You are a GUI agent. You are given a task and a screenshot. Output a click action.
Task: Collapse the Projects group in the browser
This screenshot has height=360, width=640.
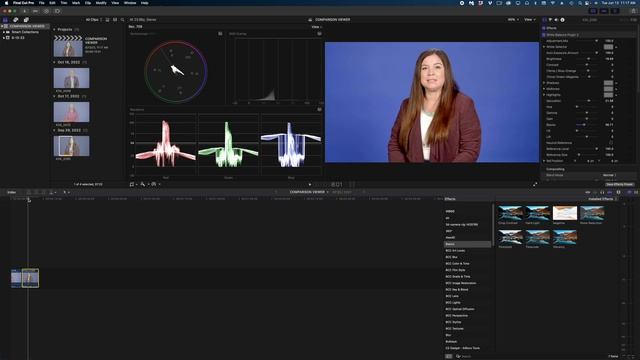click(x=54, y=29)
